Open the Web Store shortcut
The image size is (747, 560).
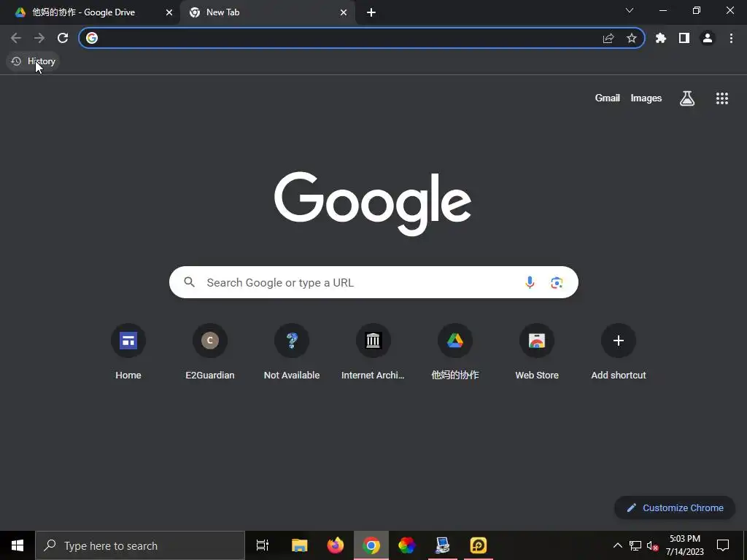[537, 351]
